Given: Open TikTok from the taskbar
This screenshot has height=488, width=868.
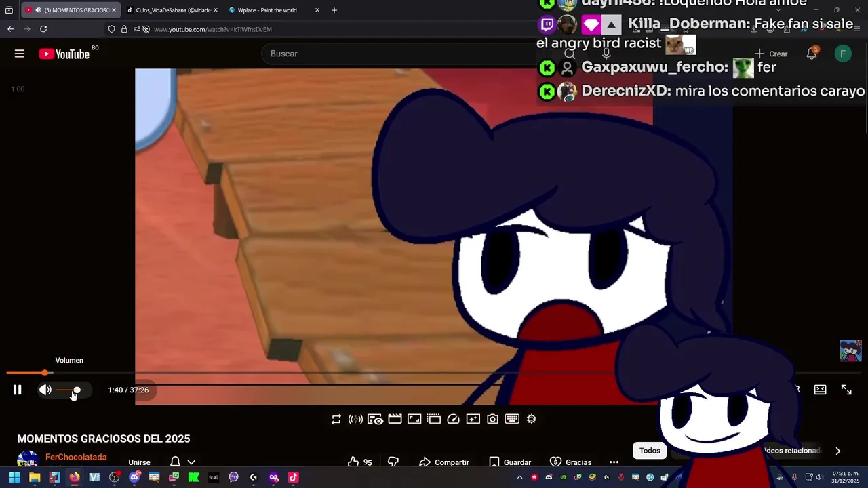Looking at the screenshot, I should coord(293,477).
